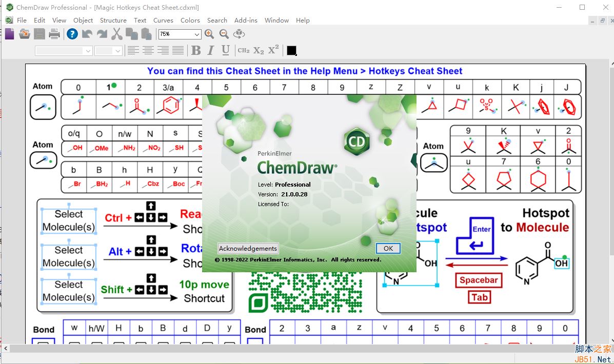Click the Copy icon
614x364 pixels.
coord(131,34)
